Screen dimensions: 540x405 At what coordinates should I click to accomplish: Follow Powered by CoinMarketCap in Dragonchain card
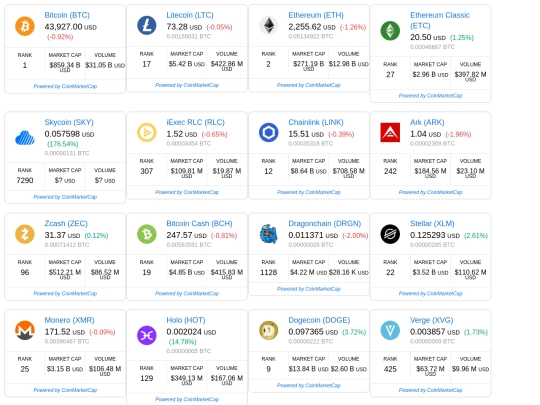[x=309, y=289]
